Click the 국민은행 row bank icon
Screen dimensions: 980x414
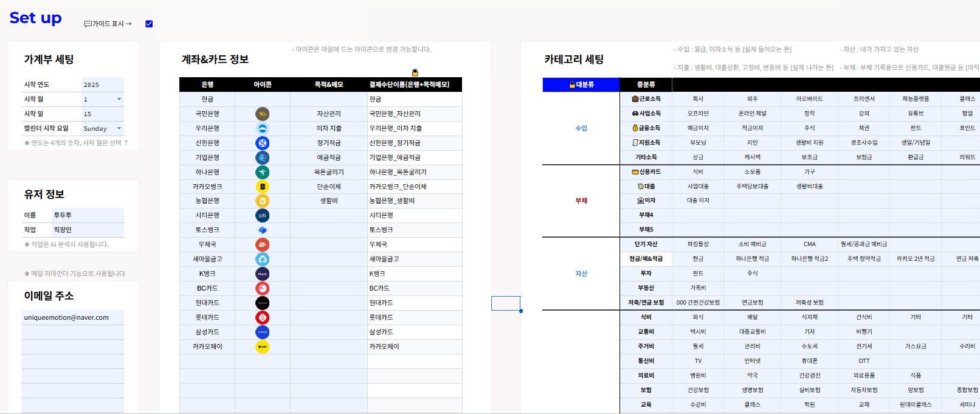[x=263, y=114]
